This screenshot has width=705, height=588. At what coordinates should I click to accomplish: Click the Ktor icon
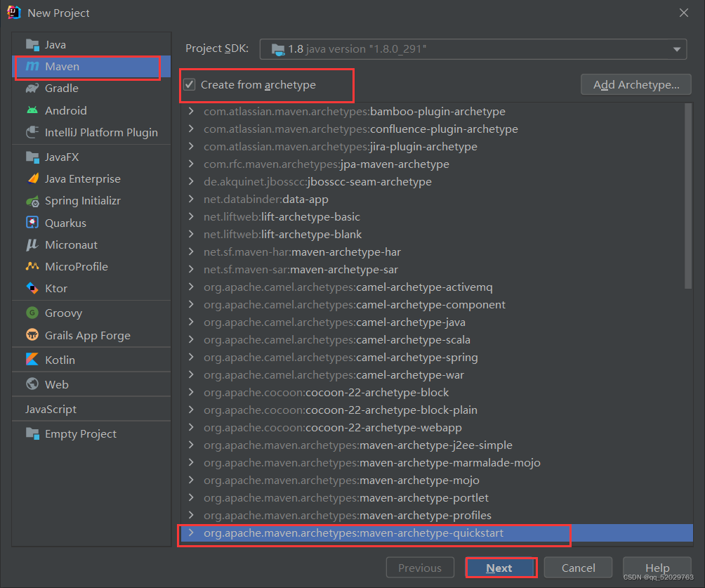(32, 288)
